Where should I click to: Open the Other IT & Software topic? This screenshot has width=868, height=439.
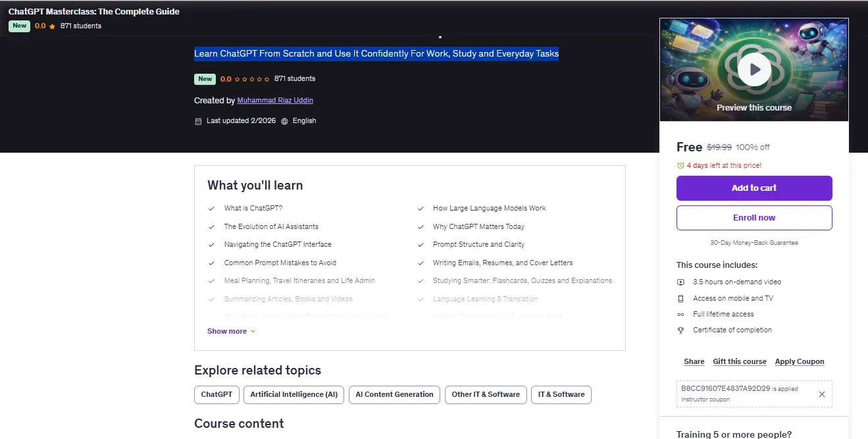tap(486, 395)
